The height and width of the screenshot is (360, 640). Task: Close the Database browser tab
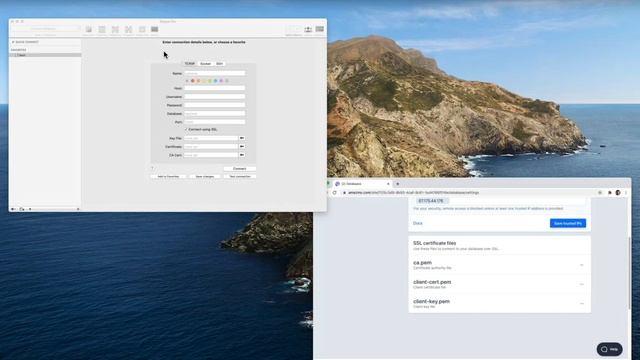coord(388,184)
